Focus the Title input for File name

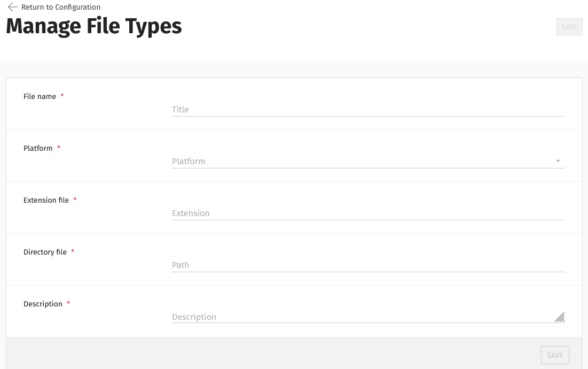(x=369, y=109)
